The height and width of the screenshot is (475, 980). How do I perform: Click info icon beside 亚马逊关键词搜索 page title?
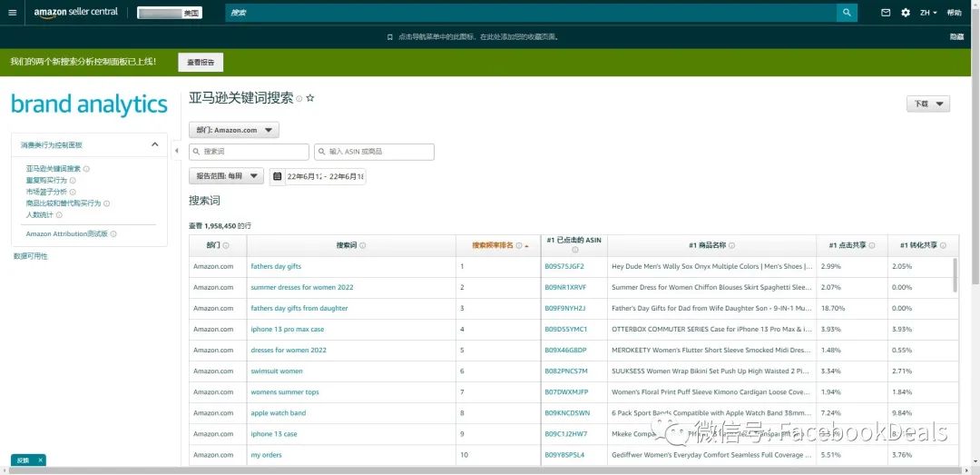coord(299,99)
